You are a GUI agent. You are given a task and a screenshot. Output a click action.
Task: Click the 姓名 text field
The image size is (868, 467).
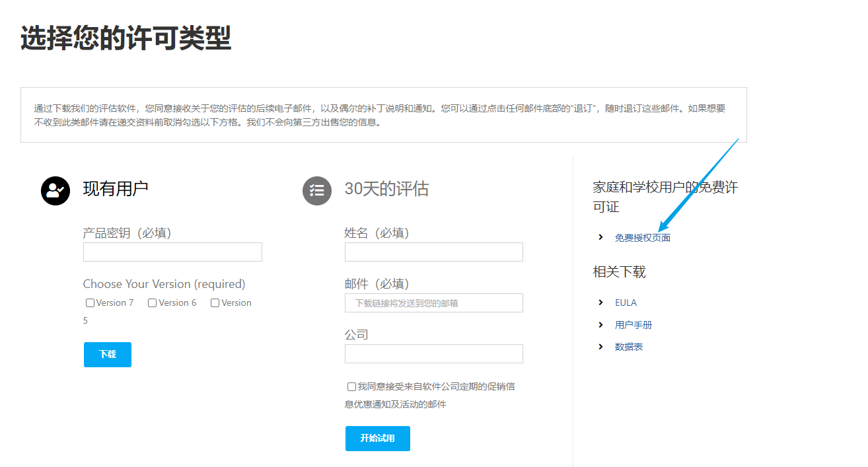pos(433,252)
